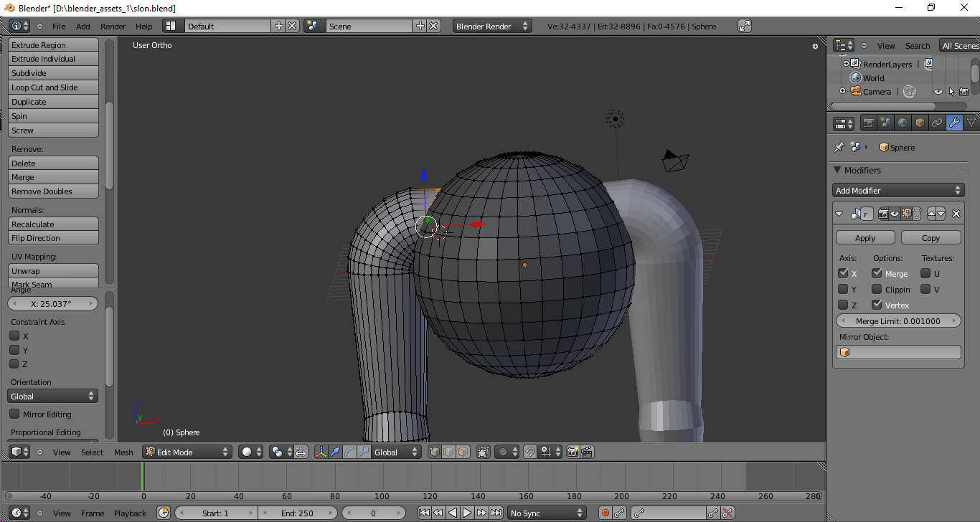Open the Render properties tab (camera icon)

point(869,123)
